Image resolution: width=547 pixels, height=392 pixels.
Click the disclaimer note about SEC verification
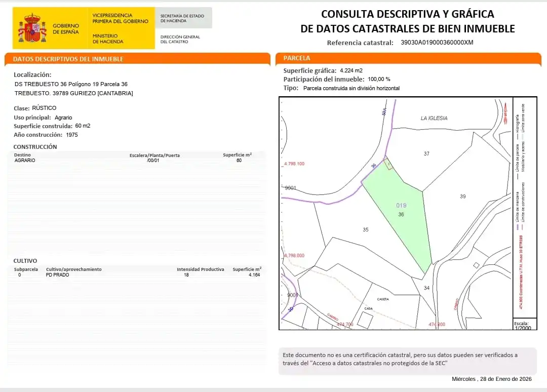tap(407, 361)
